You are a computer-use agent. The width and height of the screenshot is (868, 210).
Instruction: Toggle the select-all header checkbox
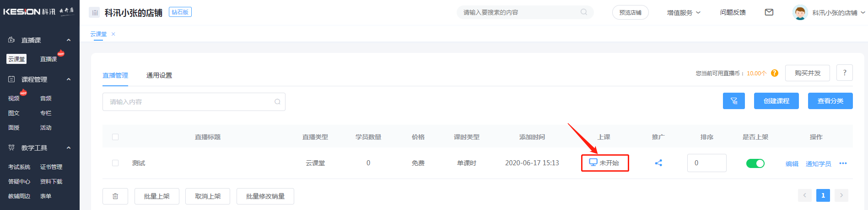click(115, 137)
